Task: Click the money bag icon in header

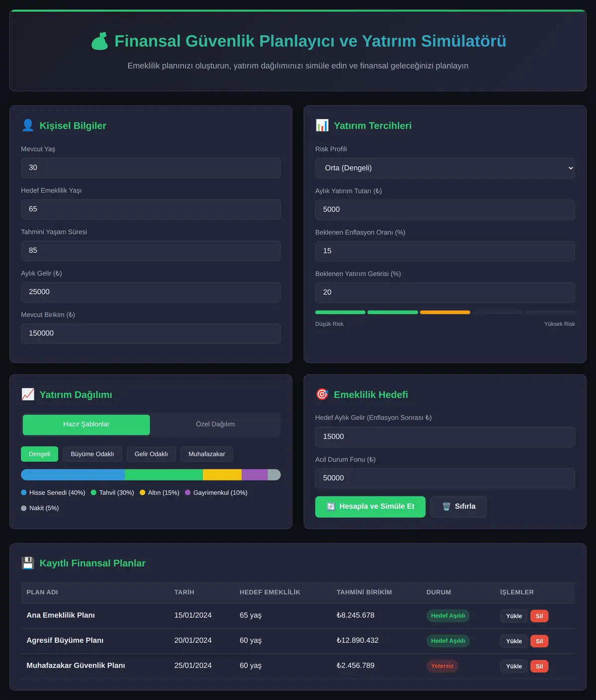Action: pyautogui.click(x=99, y=41)
